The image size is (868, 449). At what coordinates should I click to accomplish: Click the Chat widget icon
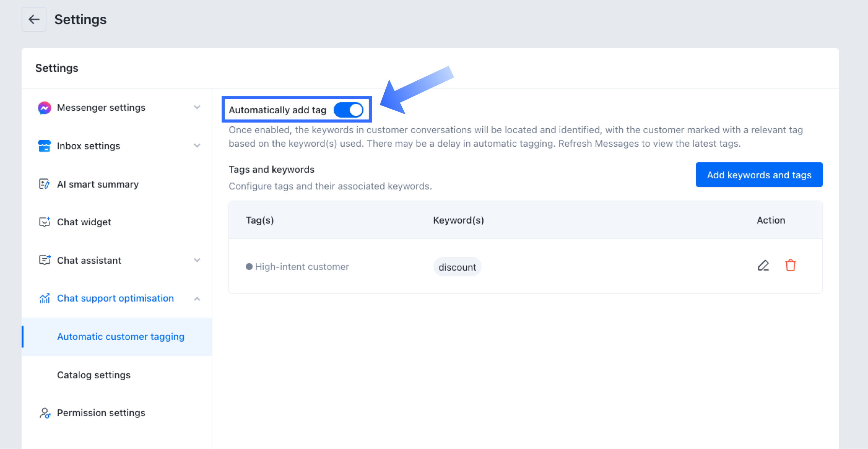(x=44, y=222)
